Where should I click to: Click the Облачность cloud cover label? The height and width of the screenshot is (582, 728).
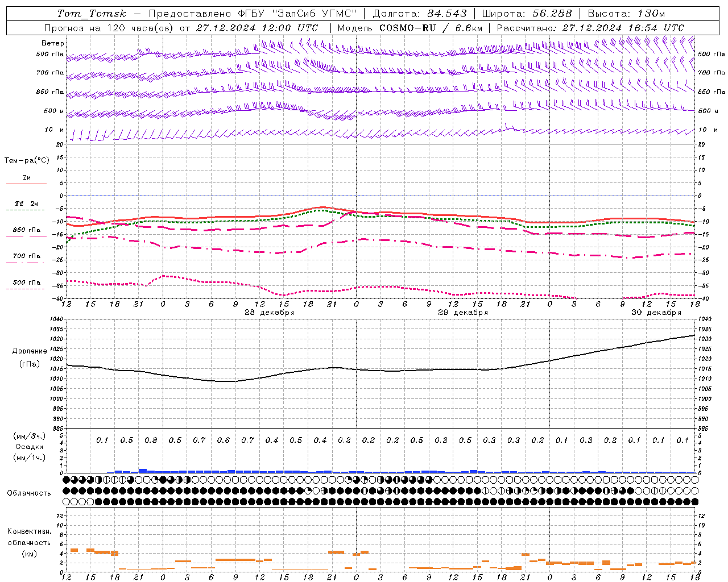point(29,493)
